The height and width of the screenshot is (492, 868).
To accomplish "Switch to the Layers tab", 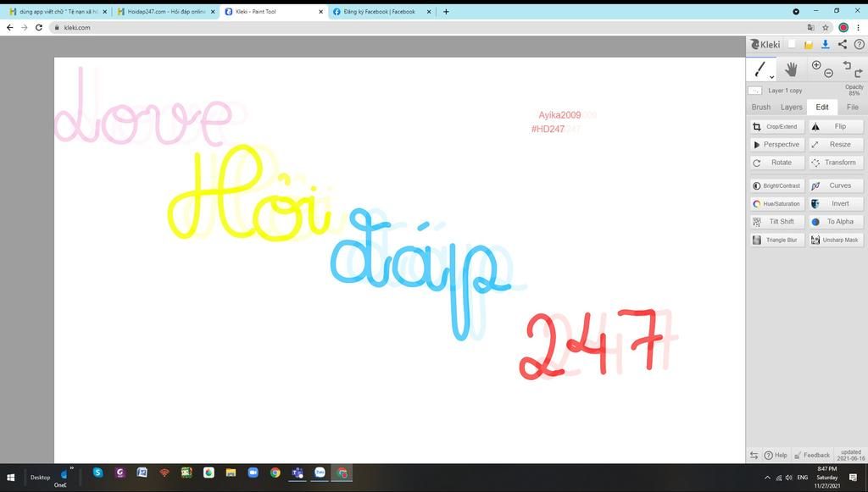I will 791,108.
